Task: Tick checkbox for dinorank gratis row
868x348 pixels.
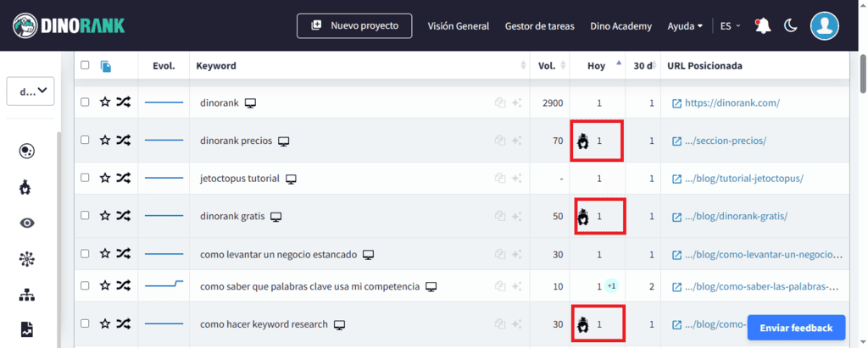Action: (x=85, y=216)
